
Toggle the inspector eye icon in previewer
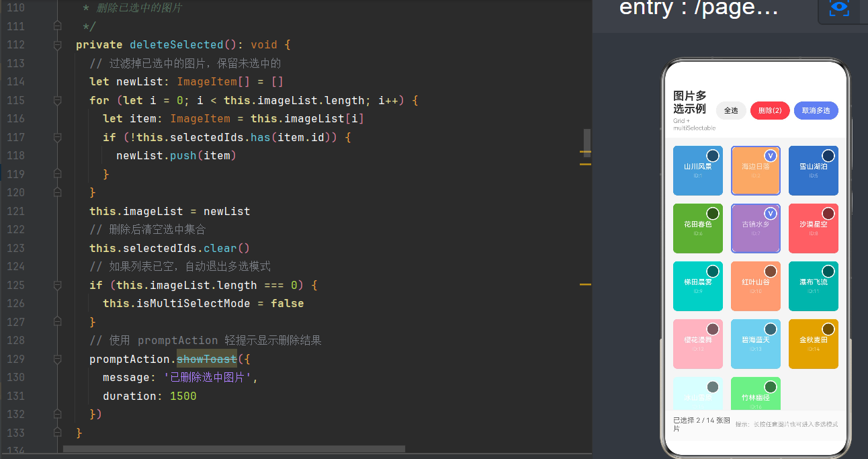click(x=839, y=7)
